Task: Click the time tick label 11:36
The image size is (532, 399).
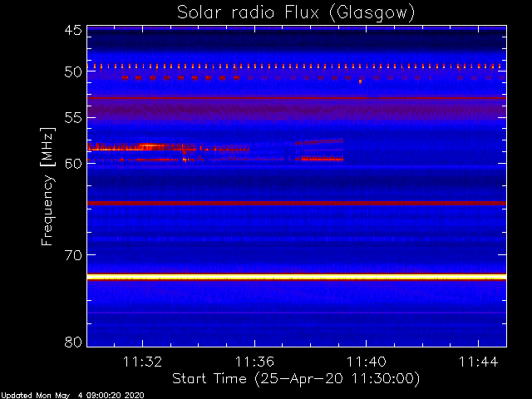Action: 254,362
